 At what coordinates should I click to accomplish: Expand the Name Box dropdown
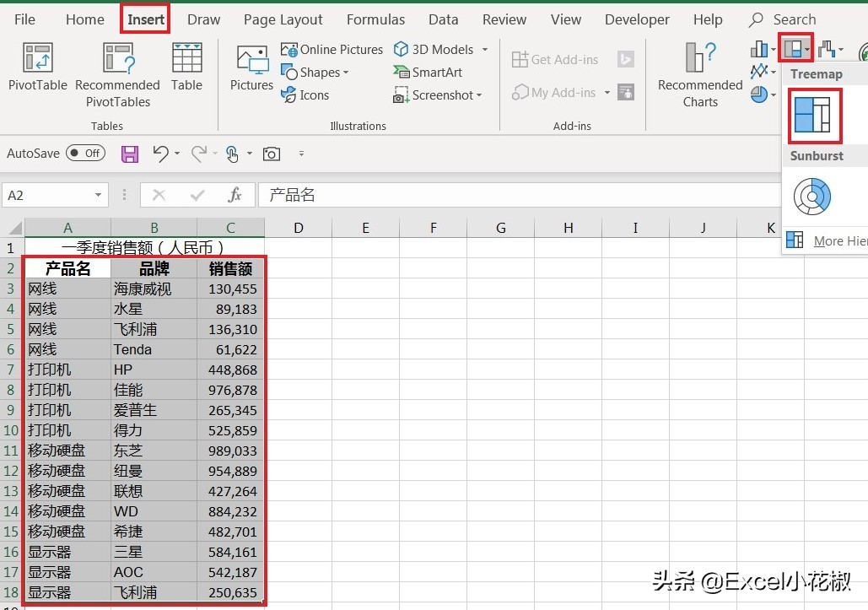(99, 196)
